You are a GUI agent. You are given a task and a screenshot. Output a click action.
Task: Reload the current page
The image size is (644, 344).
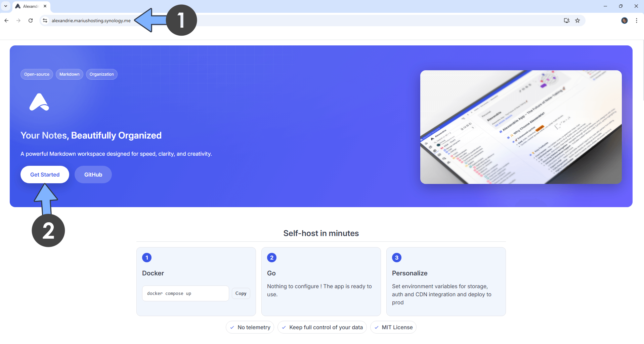[x=31, y=21]
